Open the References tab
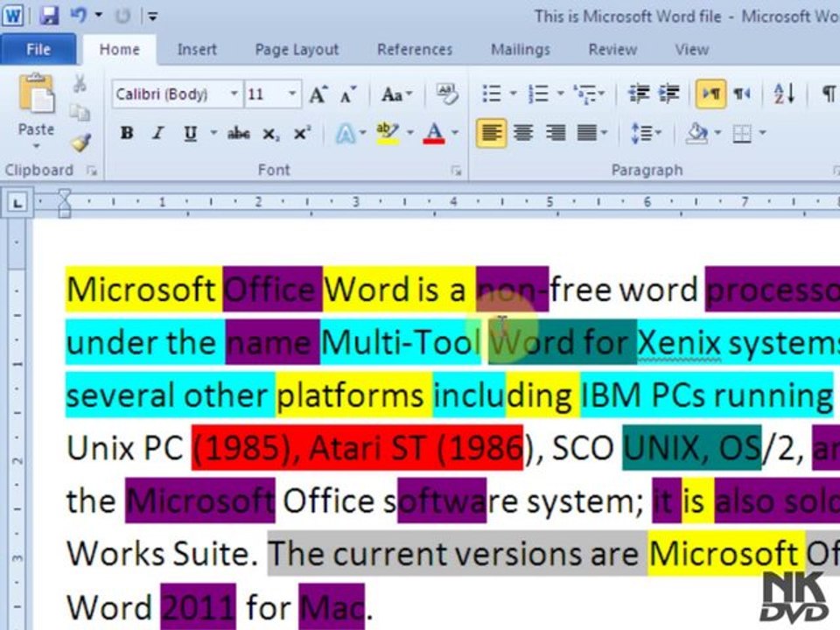Image resolution: width=840 pixels, height=630 pixels. (415, 49)
